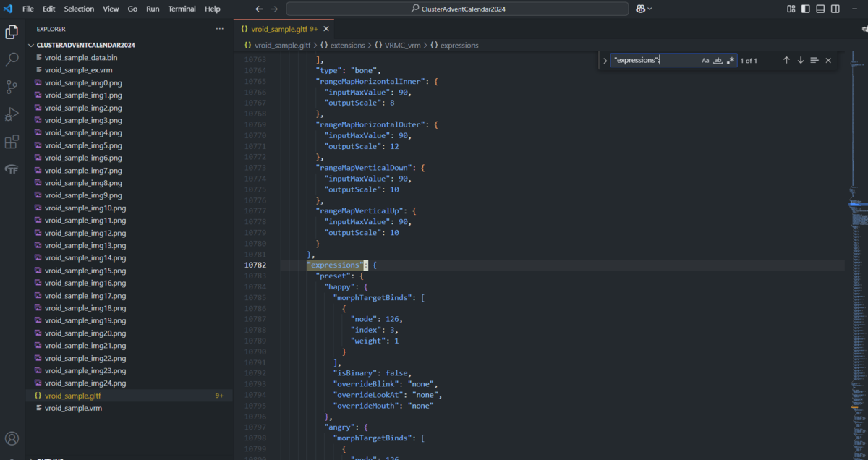The height and width of the screenshot is (460, 868).
Task: Open the Customize Layout icon
Action: pyautogui.click(x=792, y=9)
